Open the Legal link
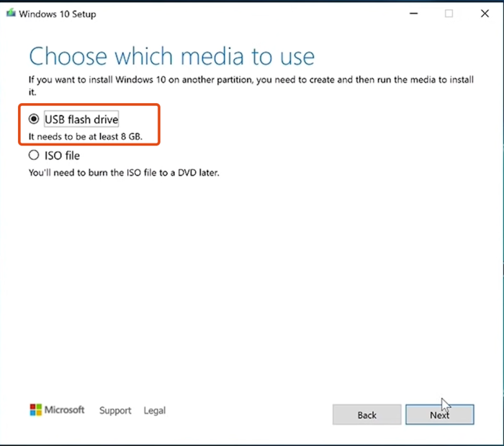This screenshot has width=504, height=446. tap(155, 411)
